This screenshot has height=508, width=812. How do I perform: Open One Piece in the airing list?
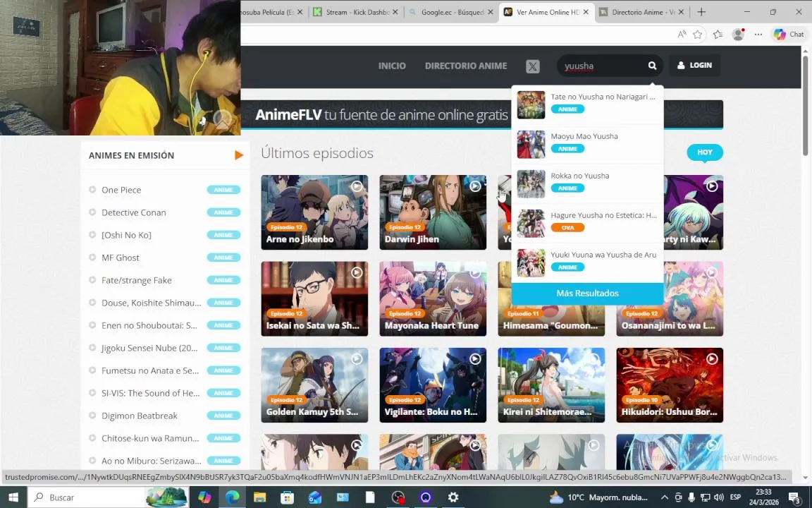click(121, 190)
